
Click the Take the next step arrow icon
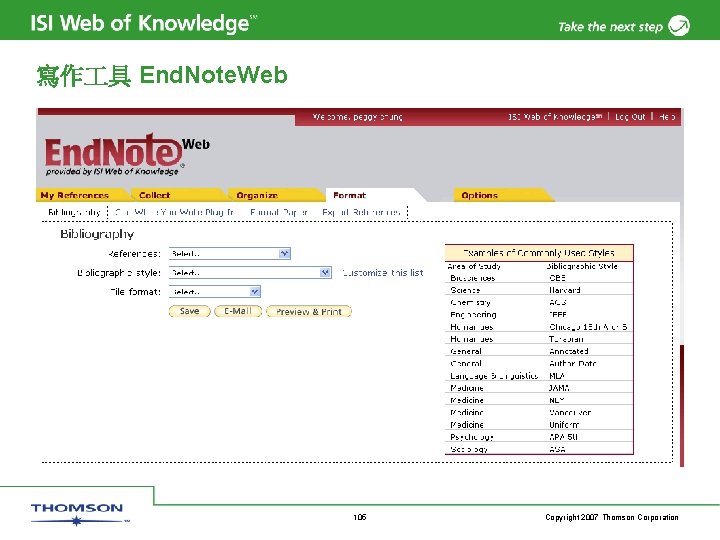coord(679,26)
